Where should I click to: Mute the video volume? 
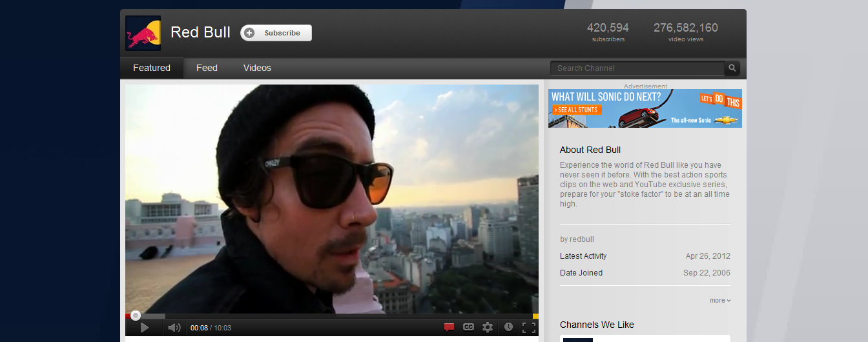tap(174, 328)
